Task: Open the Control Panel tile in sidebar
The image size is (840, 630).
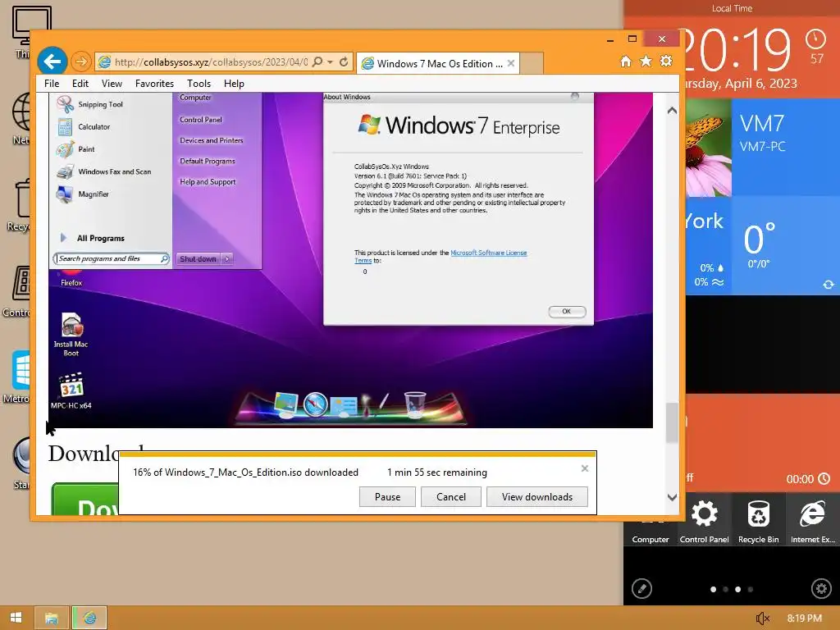Action: 704,519
